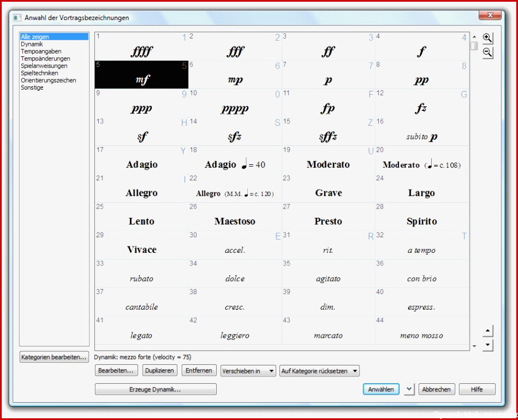Viewport: 518px width, 420px height.
Task: Click the Abbrechen button
Action: tap(436, 390)
